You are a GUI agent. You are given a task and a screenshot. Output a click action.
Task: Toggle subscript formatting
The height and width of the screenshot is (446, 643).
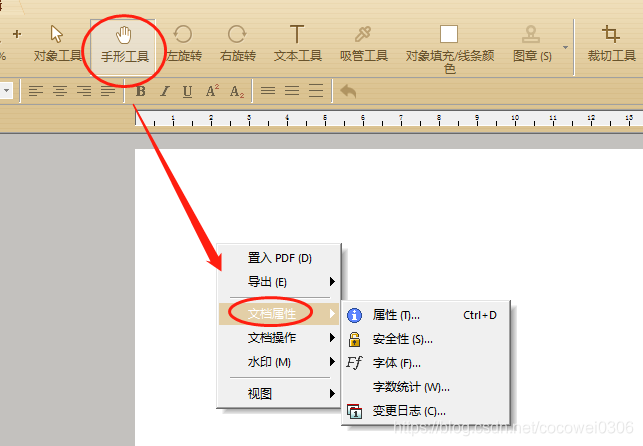coord(237,91)
